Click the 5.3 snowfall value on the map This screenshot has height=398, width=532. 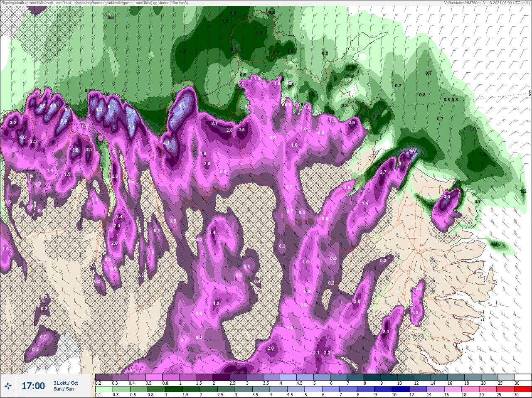pyautogui.click(x=64, y=121)
